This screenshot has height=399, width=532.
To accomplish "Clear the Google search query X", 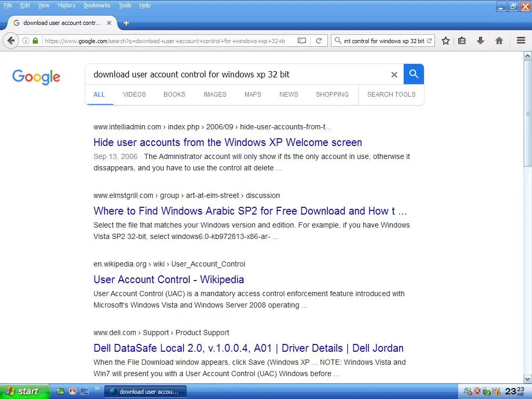I will tap(394, 74).
